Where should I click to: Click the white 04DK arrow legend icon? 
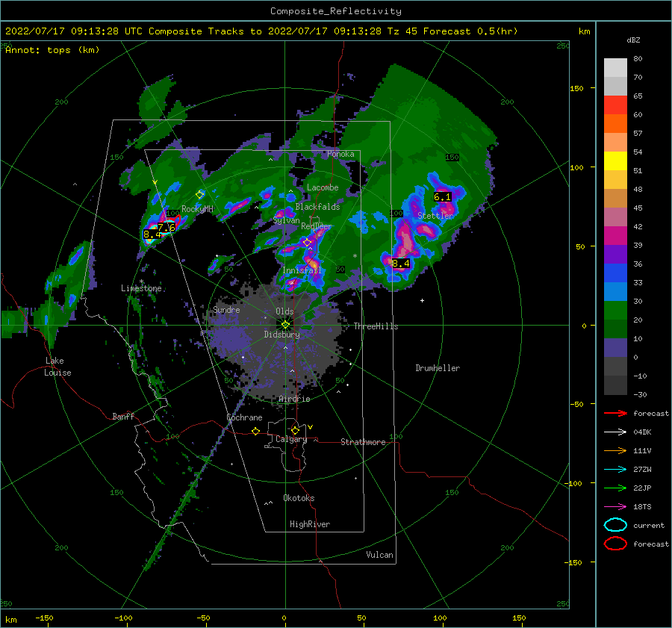[615, 432]
